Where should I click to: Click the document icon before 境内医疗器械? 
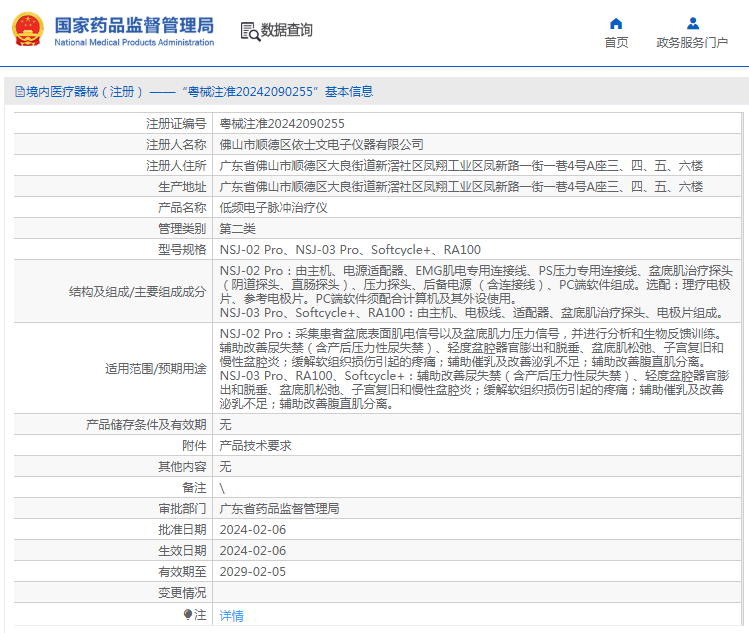tap(19, 91)
